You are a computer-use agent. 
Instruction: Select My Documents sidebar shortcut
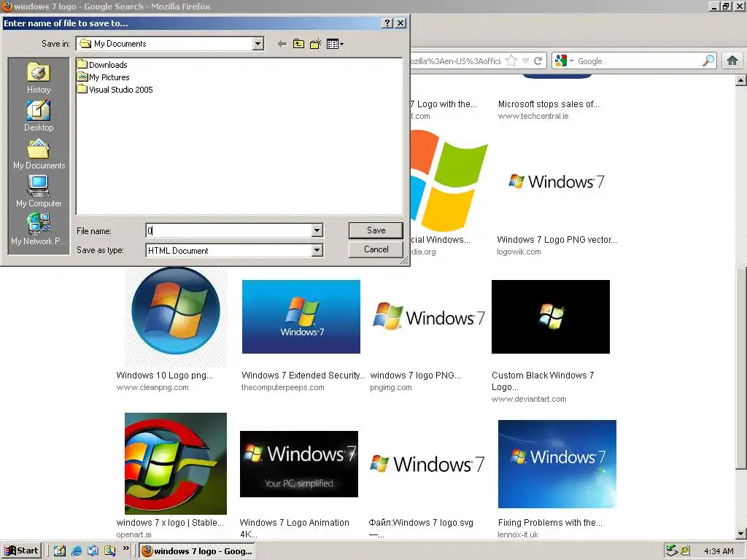[x=39, y=154]
